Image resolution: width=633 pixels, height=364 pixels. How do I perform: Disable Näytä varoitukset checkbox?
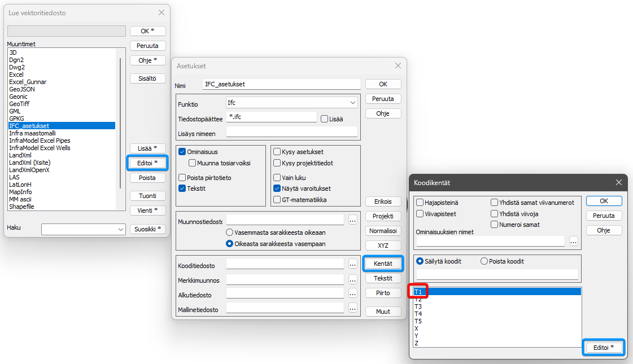pyautogui.click(x=277, y=188)
